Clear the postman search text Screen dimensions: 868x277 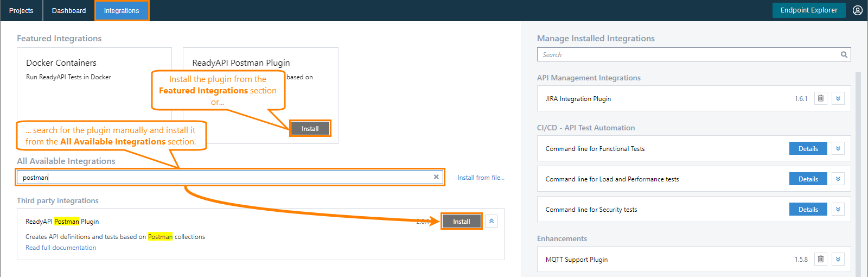coord(436,177)
